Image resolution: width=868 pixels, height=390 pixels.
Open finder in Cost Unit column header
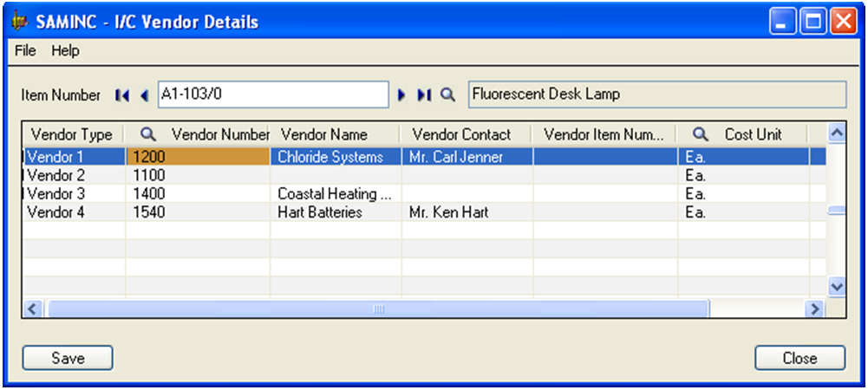click(701, 133)
